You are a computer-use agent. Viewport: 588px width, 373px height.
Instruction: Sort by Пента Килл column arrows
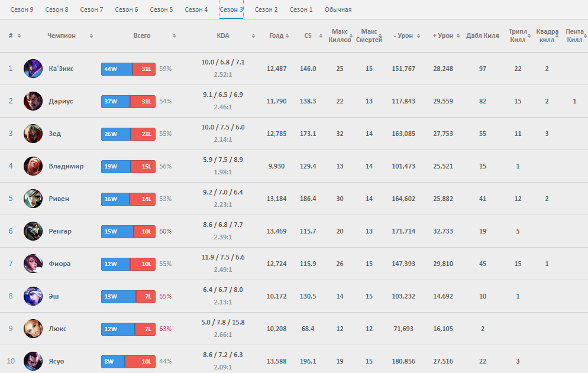[585, 35]
